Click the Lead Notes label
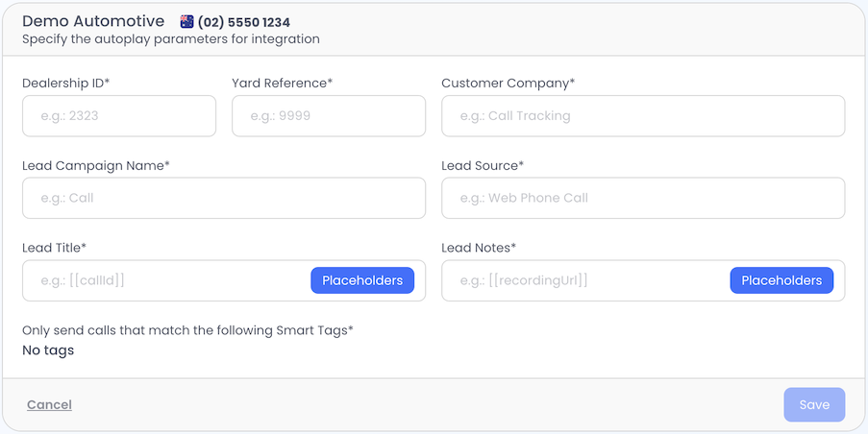Image resolution: width=868 pixels, height=434 pixels. point(479,248)
